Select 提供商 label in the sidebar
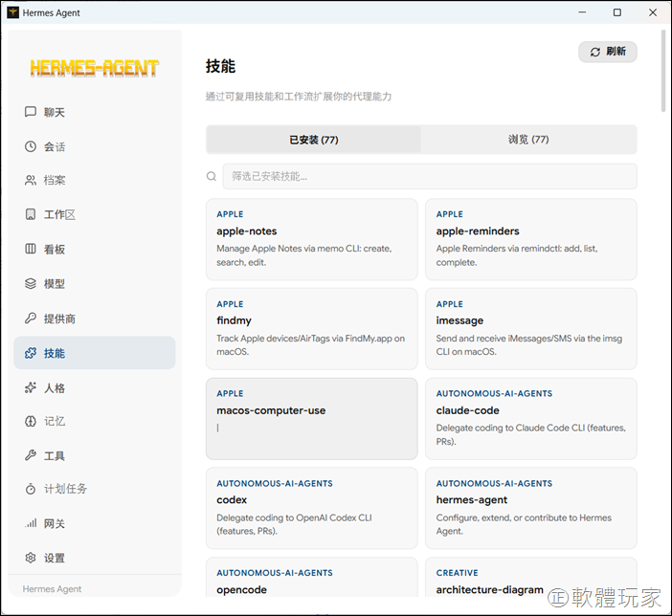 point(59,319)
